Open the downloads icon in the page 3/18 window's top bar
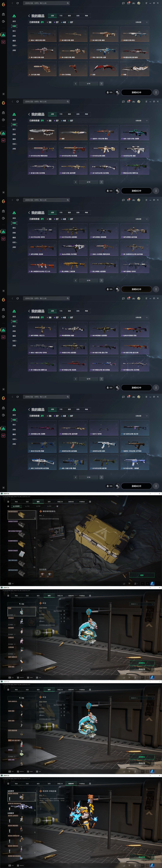 [134, 3]
